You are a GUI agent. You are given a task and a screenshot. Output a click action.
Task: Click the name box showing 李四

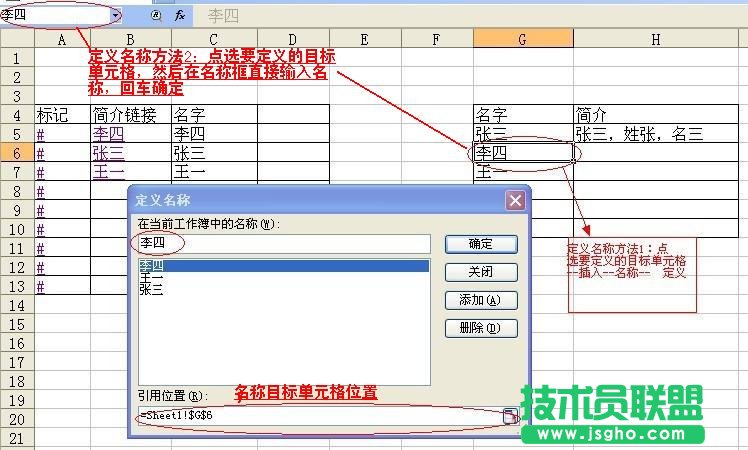pyautogui.click(x=56, y=15)
